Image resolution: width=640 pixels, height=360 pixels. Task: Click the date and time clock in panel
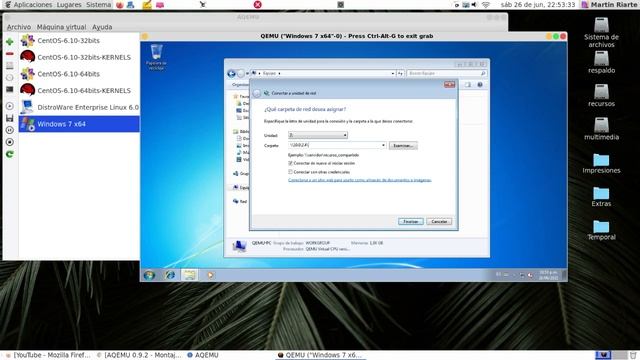click(538, 5)
